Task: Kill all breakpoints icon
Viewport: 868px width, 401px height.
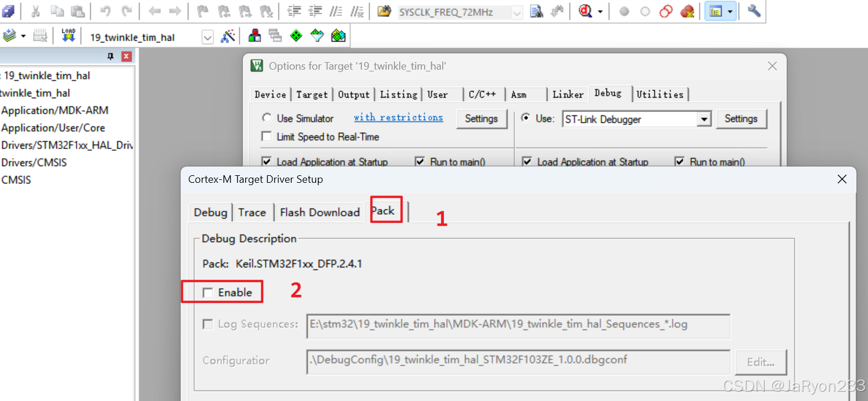Action: pos(687,11)
